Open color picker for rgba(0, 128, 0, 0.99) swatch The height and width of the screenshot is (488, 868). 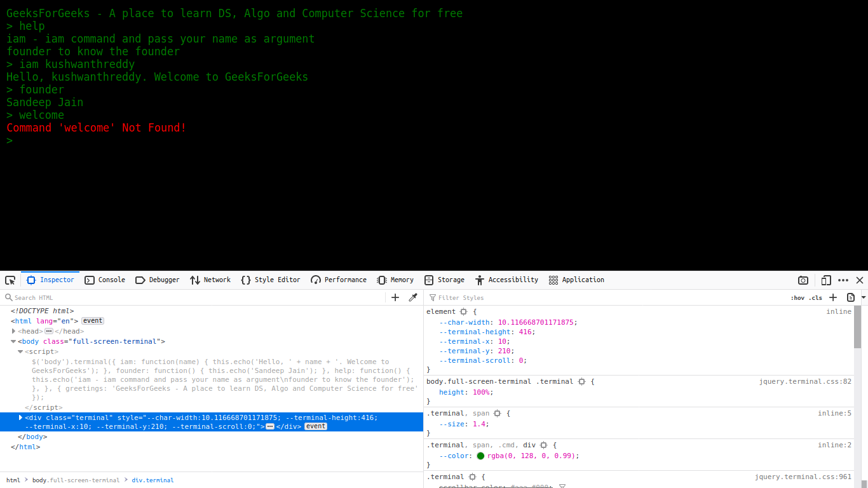(480, 456)
